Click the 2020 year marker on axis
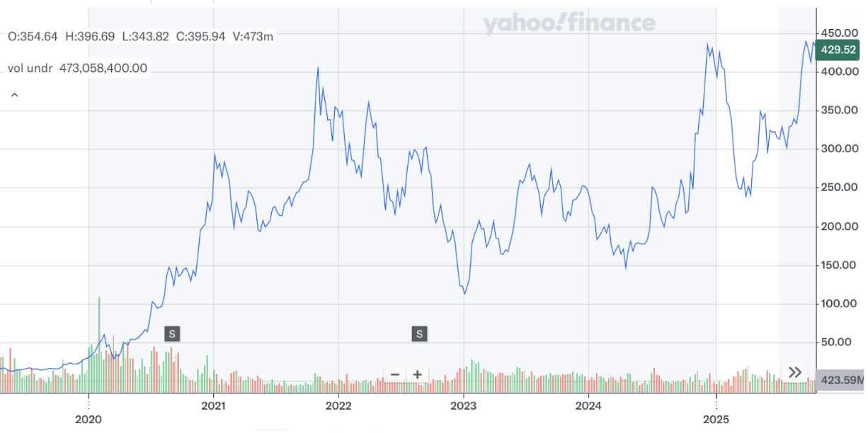The image size is (868, 433). [88, 419]
